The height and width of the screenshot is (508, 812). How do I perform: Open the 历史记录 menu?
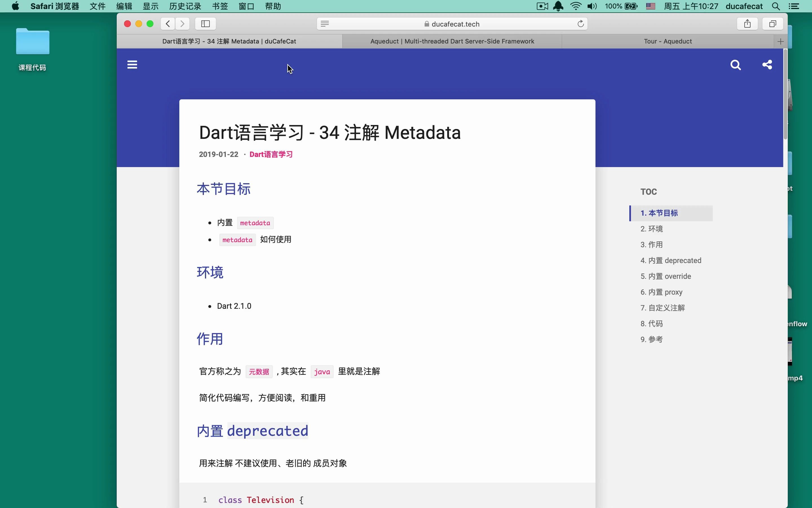185,6
